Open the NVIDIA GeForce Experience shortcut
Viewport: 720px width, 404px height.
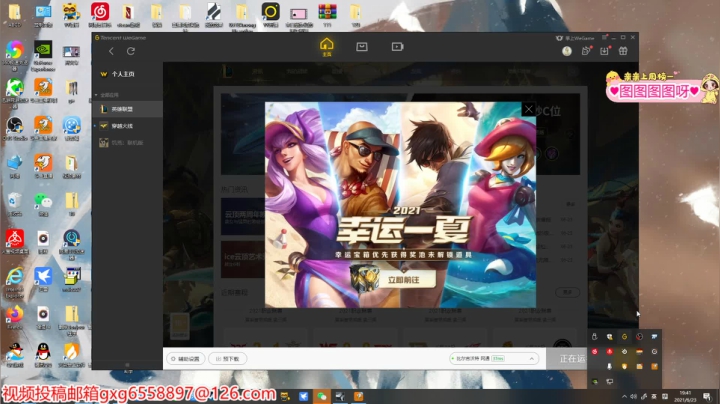(43, 56)
